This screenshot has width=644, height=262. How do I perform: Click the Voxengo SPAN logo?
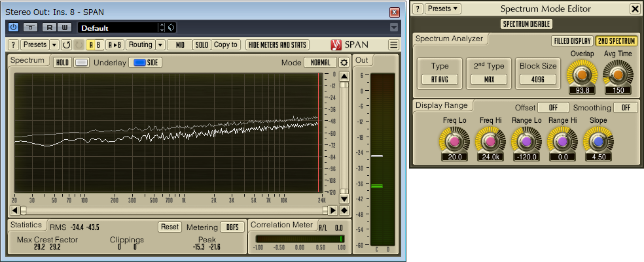pos(349,44)
